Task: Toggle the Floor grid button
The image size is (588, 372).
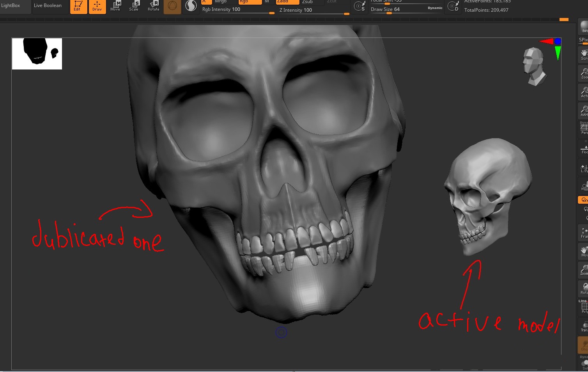Action: tap(584, 149)
